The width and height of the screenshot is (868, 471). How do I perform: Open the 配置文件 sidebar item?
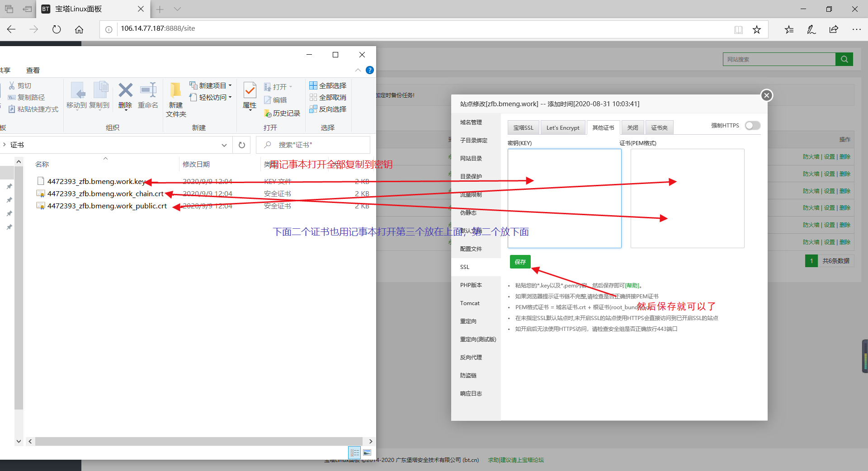(471, 249)
